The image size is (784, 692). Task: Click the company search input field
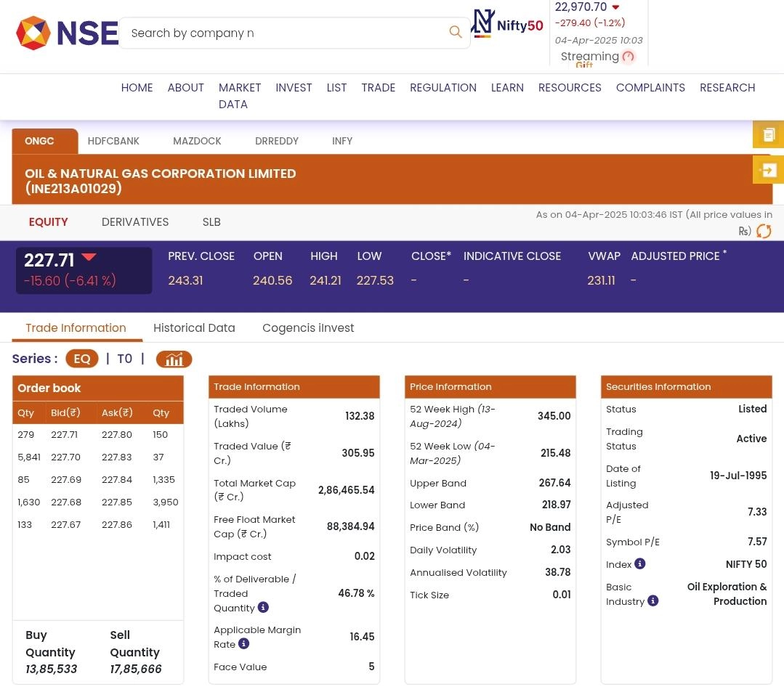283,33
